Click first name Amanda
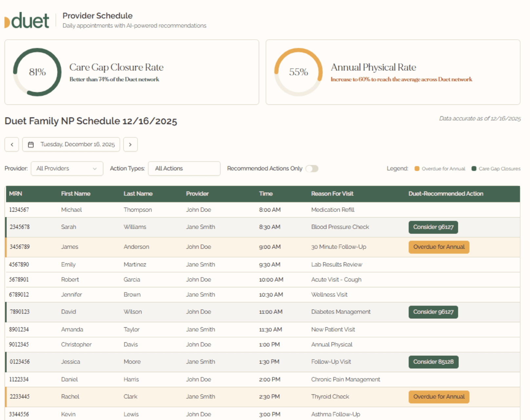The image size is (530, 420). pyautogui.click(x=72, y=330)
